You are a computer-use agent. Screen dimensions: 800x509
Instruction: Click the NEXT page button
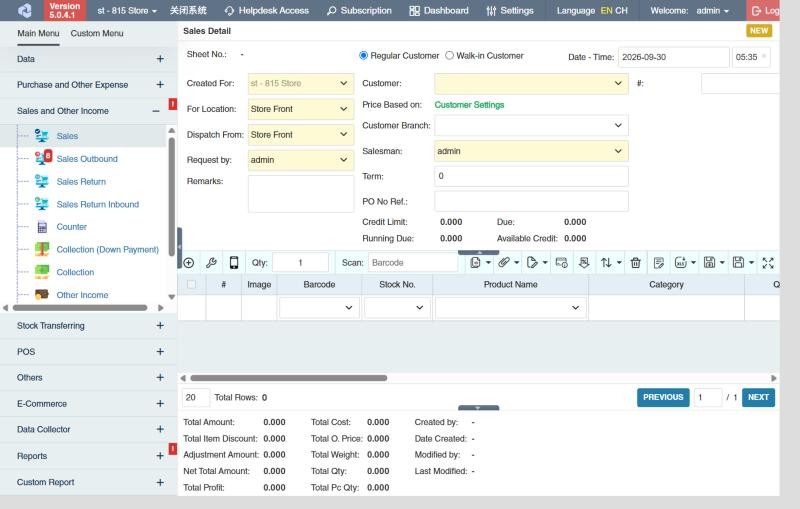[758, 397]
